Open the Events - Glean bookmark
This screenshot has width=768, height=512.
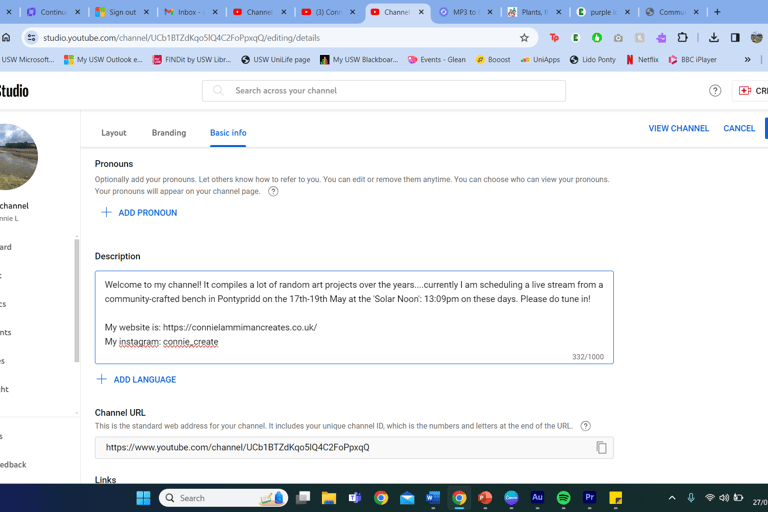coord(437,60)
